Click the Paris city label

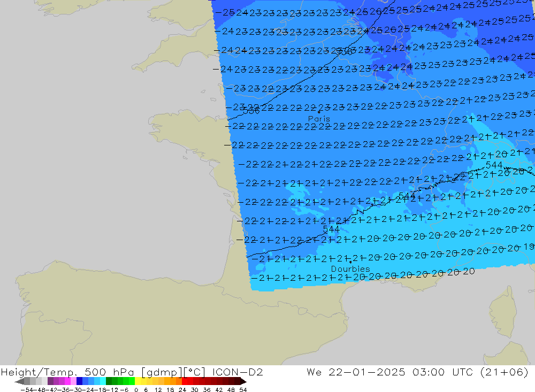319,119
